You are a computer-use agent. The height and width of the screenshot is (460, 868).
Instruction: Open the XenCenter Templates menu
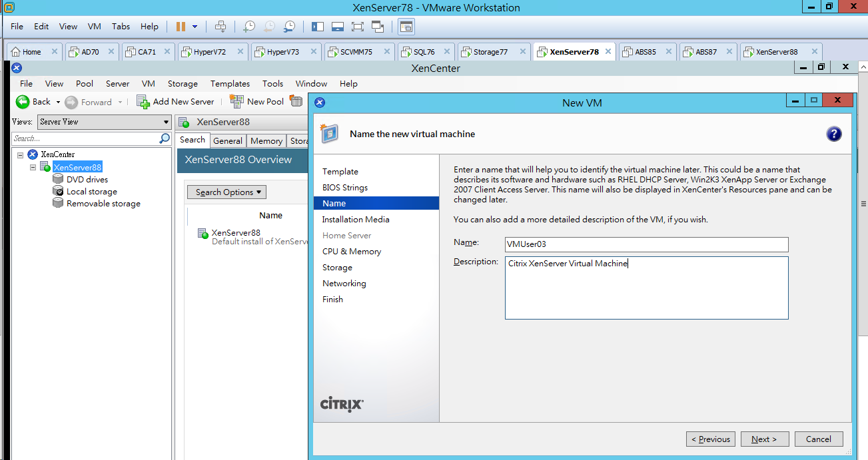point(230,84)
